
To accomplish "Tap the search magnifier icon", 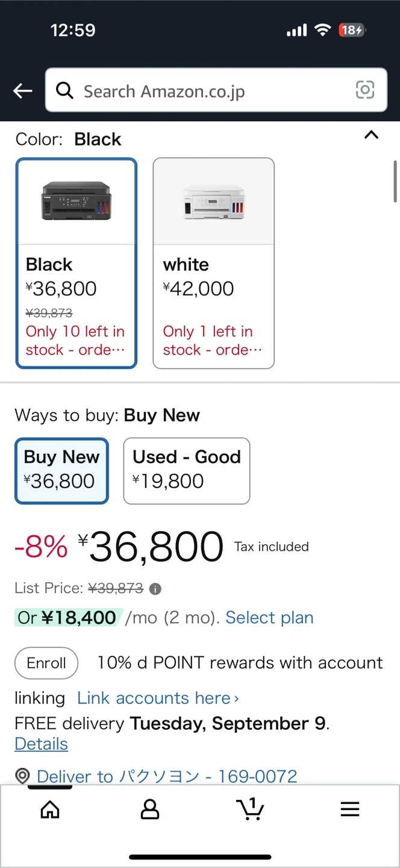I will tap(64, 90).
